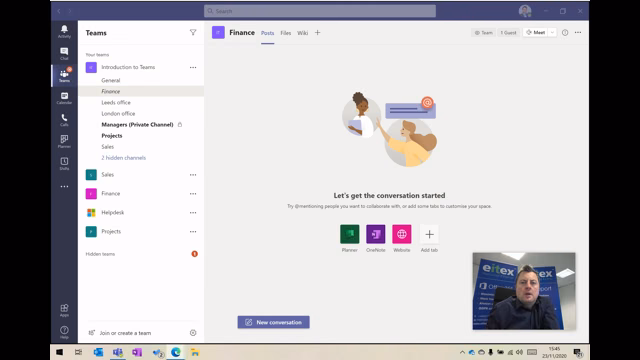
Task: Open the Shifts icon in sidebar
Action: [x=64, y=164]
